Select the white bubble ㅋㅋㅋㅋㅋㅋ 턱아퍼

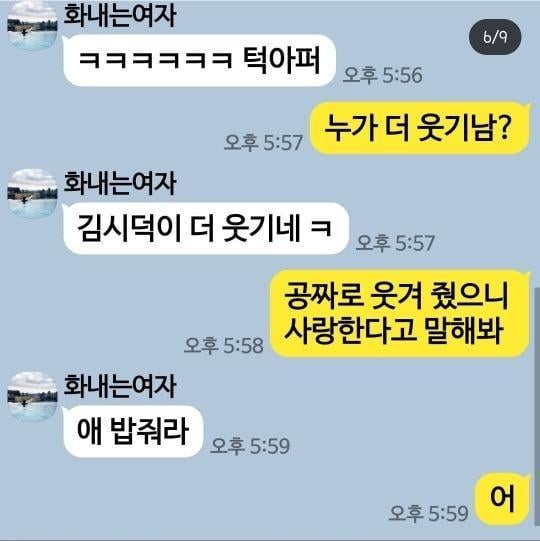pos(199,60)
